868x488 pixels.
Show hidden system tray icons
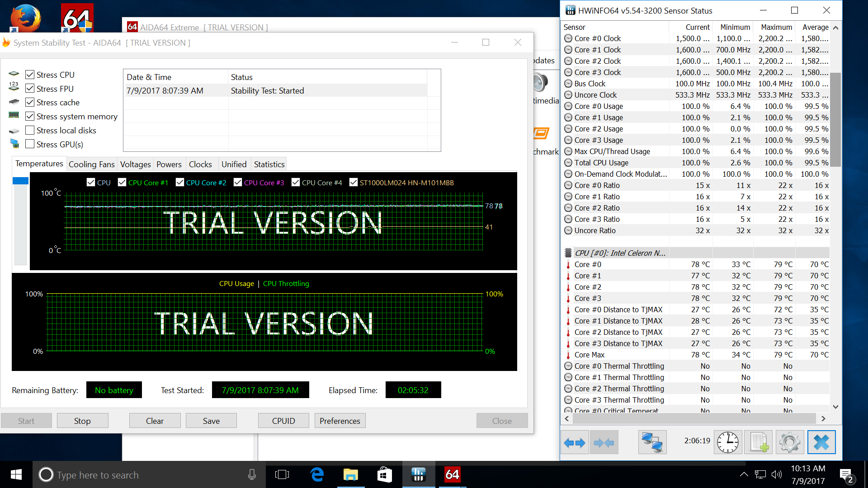(x=744, y=474)
